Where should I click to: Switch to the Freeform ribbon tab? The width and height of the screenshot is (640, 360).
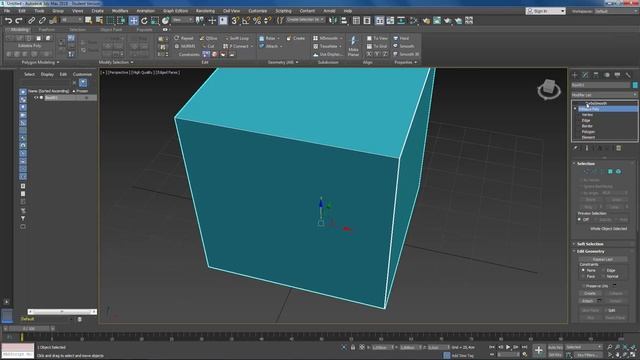coord(46,30)
